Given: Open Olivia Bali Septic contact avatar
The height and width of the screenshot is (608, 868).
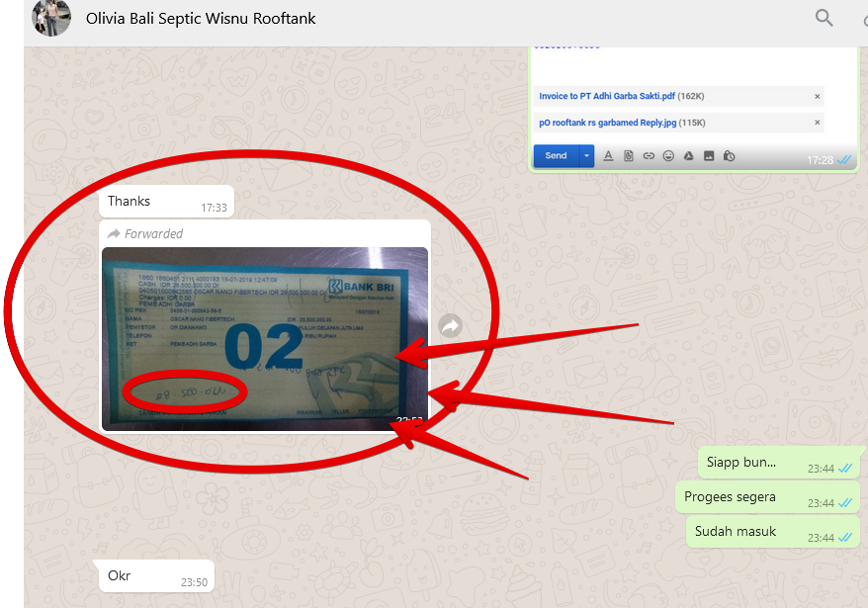Looking at the screenshot, I should point(51,18).
